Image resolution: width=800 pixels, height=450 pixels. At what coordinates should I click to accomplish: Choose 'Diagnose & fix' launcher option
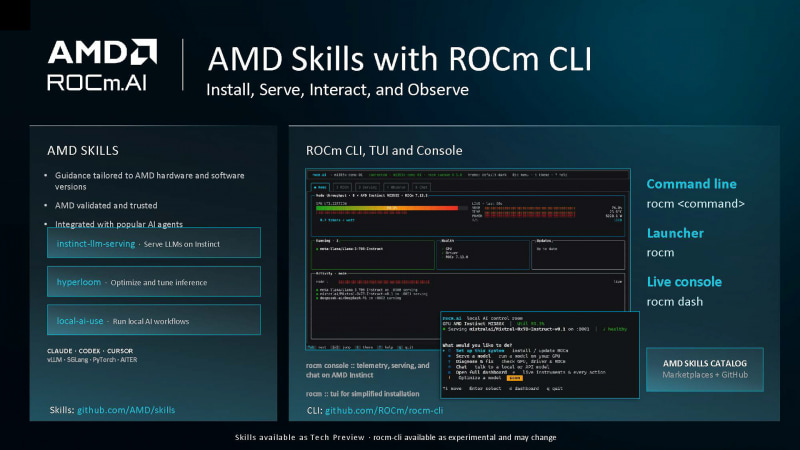pyautogui.click(x=474, y=362)
